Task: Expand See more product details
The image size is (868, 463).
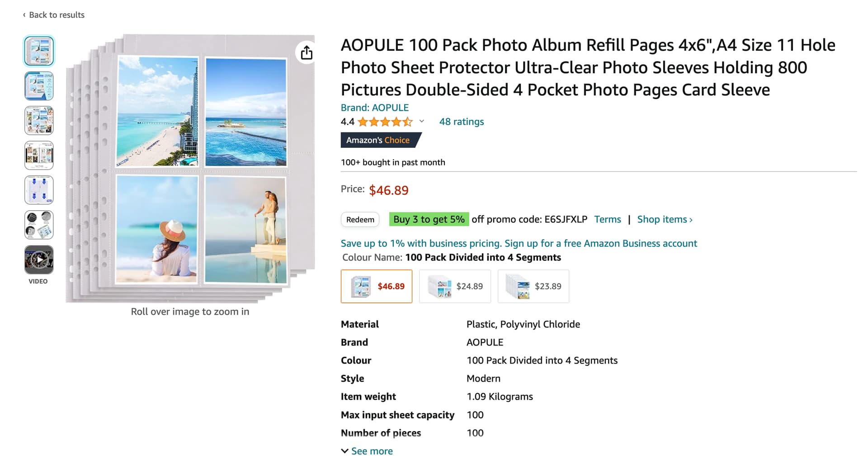Action: coord(367,451)
